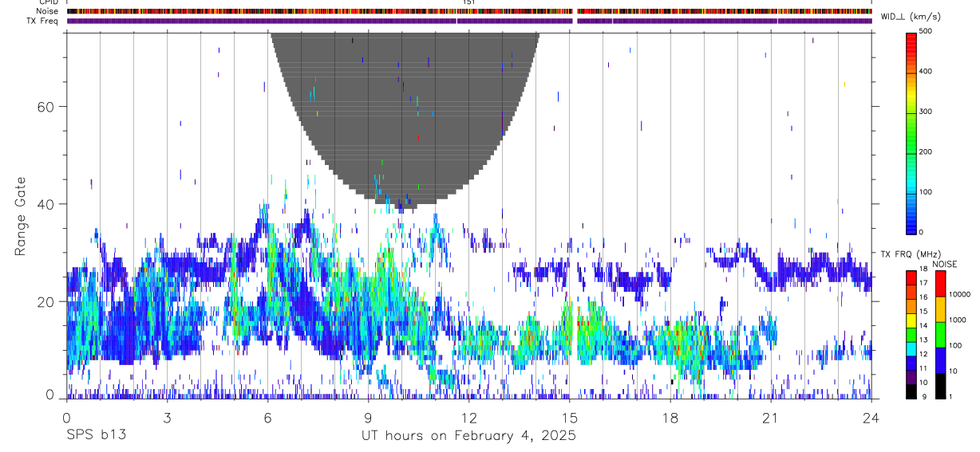Click the purple TX Freq strip above the plot
980x452 pixels.
click(469, 21)
